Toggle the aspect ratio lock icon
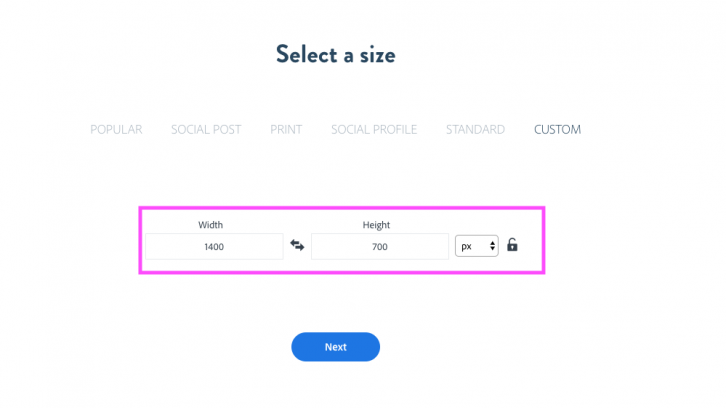This screenshot has width=726, height=408. pyautogui.click(x=512, y=245)
